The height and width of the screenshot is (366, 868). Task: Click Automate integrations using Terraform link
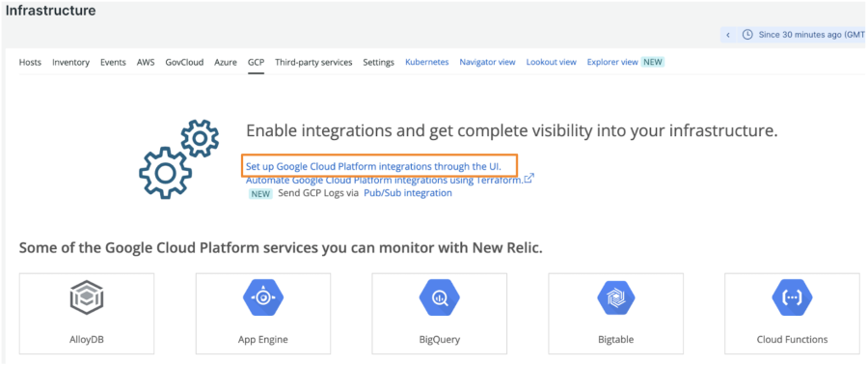(384, 180)
